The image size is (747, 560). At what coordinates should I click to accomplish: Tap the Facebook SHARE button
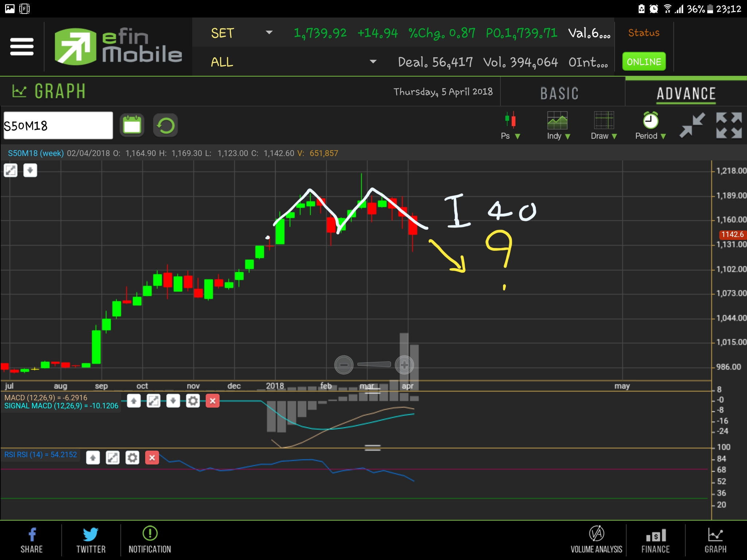click(x=32, y=540)
